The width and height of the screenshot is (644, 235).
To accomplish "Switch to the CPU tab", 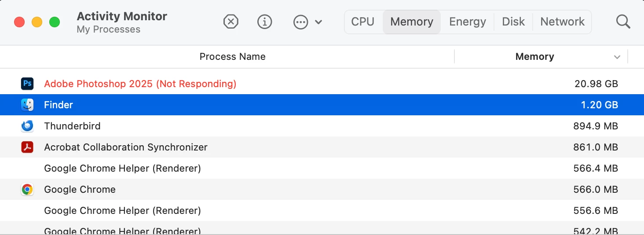I will point(362,22).
